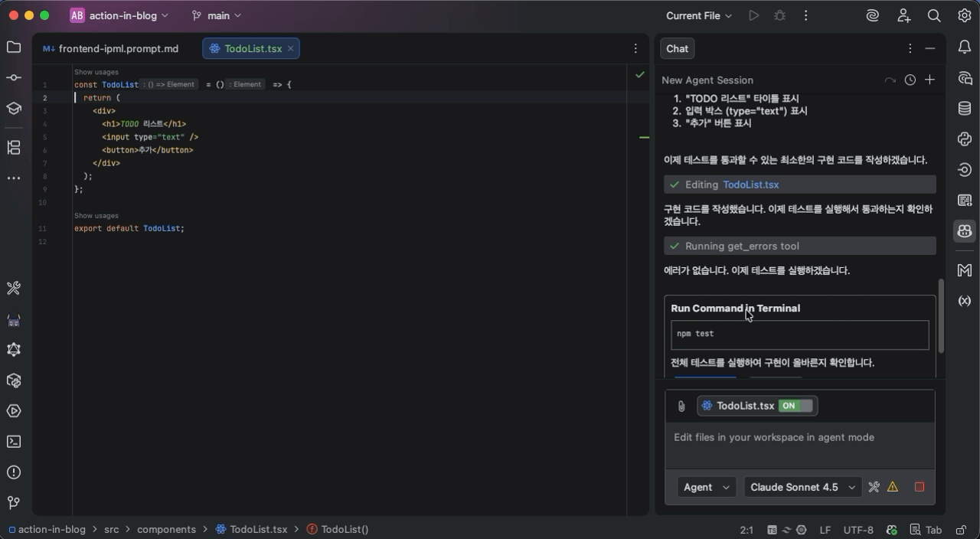The image size is (980, 539).
Task: Open the Agent mode dropdown
Action: 706,487
